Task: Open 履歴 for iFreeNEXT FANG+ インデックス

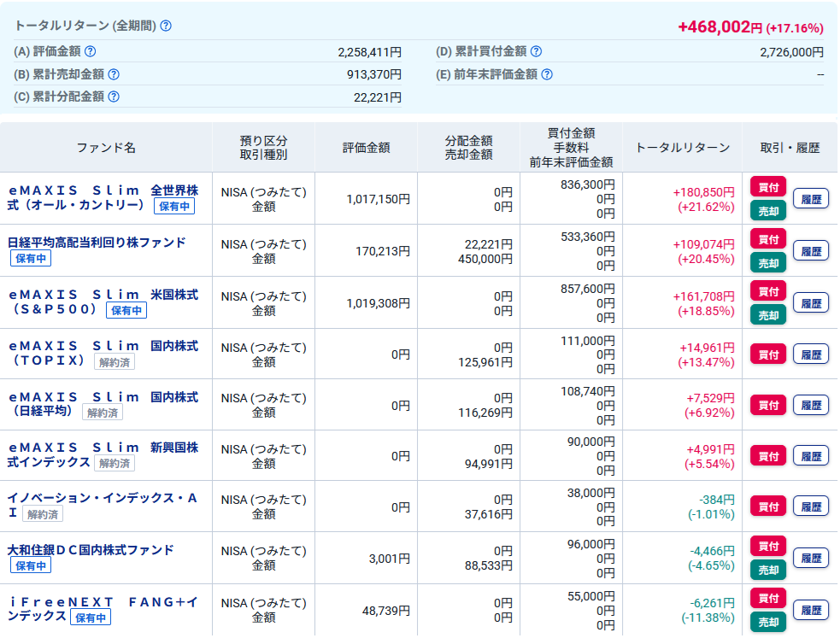Action: [811, 611]
